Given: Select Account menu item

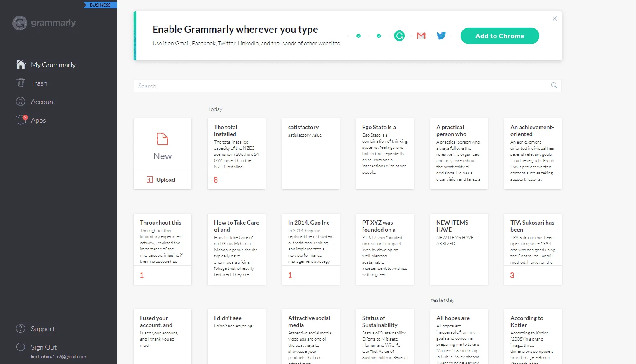Looking at the screenshot, I should click(43, 102).
